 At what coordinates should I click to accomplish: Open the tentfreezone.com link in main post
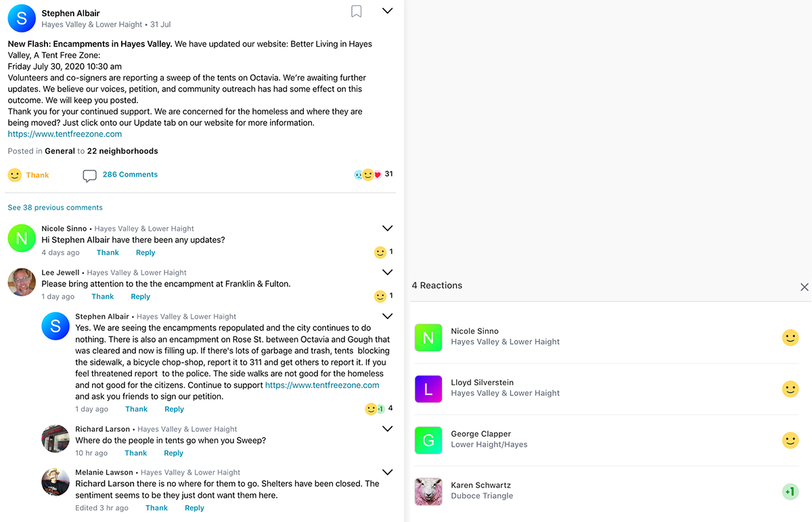coord(65,134)
